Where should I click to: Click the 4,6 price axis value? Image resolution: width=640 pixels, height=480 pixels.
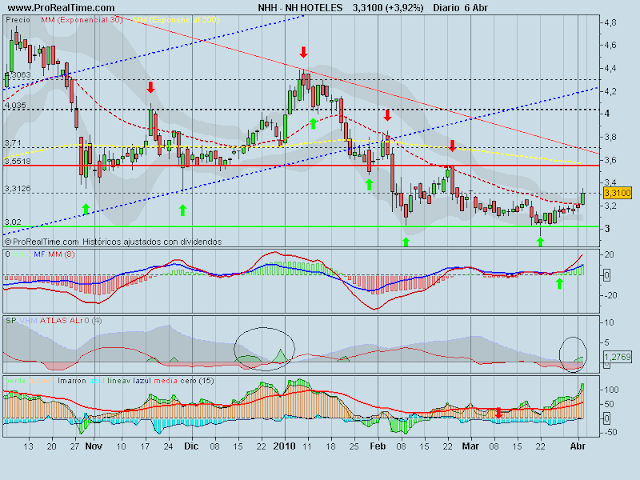pyautogui.click(x=611, y=45)
